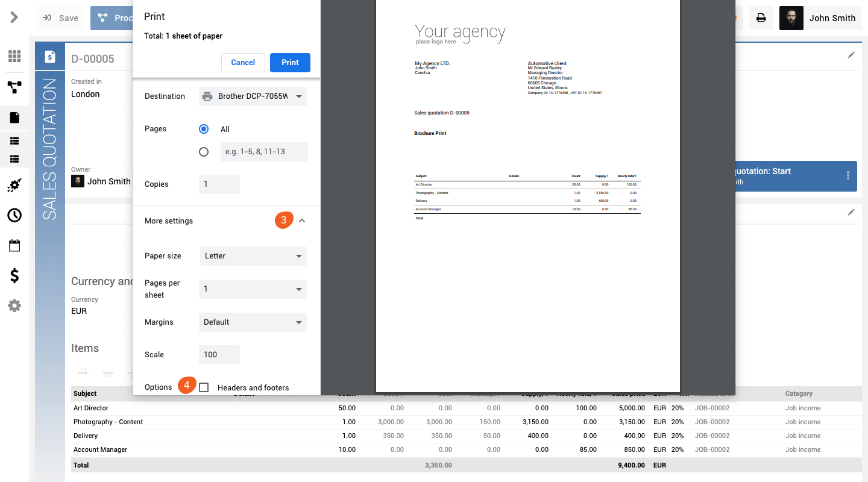Enable Headers and footers checkbox

point(204,387)
